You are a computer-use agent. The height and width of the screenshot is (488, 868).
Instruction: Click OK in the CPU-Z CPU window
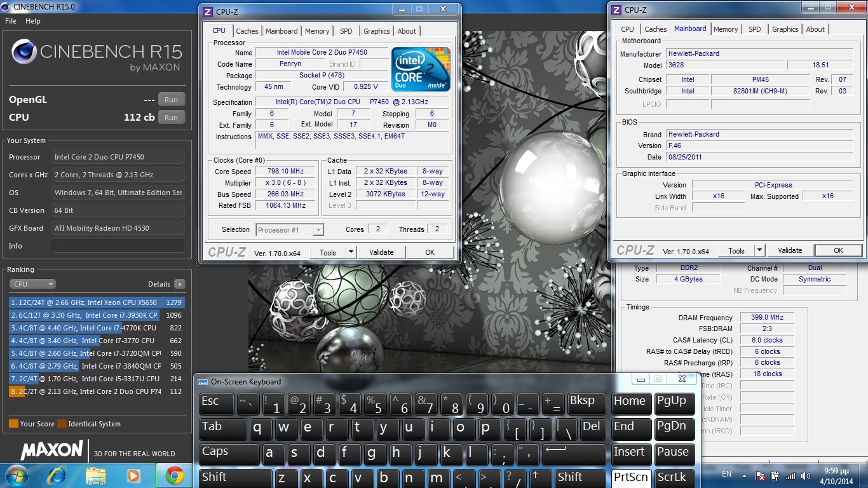pos(430,252)
